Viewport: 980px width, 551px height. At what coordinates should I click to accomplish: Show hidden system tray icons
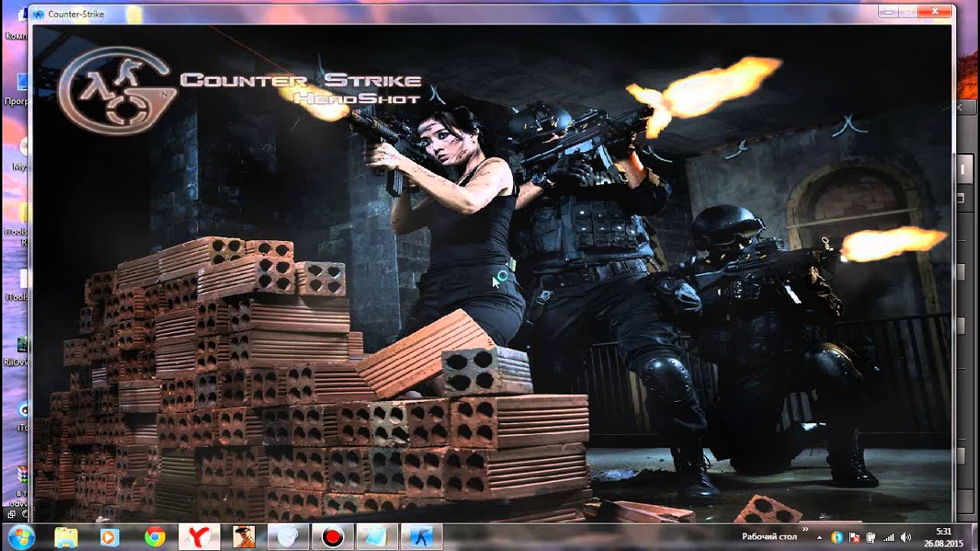[x=819, y=537]
